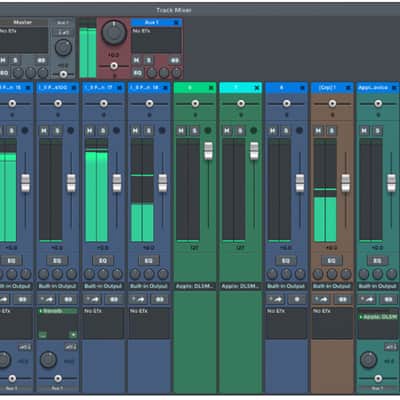Click stereo link icon on [Grp] 1 strip
The image size is (400, 400).
pyautogui.click(x=342, y=299)
